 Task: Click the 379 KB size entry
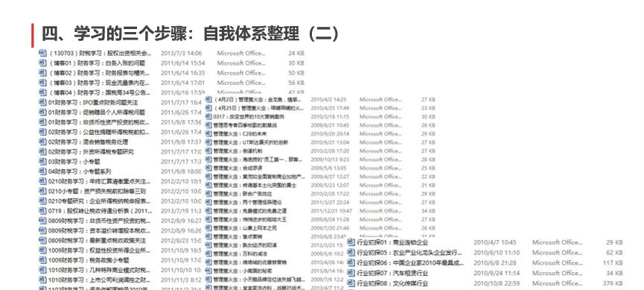[x=614, y=283]
